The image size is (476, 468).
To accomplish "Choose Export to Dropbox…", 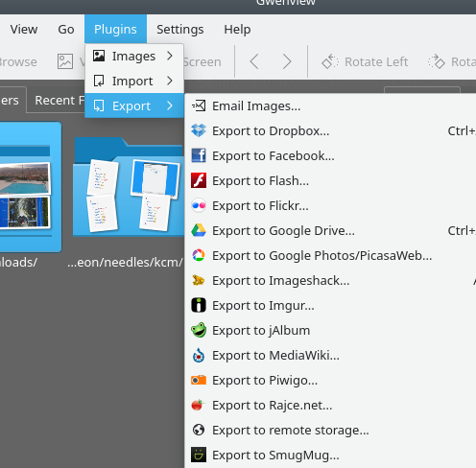I will (x=330, y=130).
